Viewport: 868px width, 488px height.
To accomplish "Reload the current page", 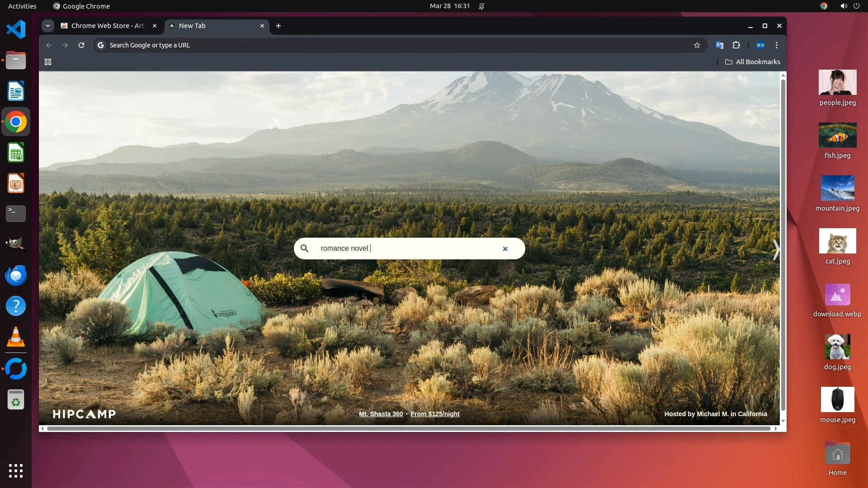I will (81, 45).
